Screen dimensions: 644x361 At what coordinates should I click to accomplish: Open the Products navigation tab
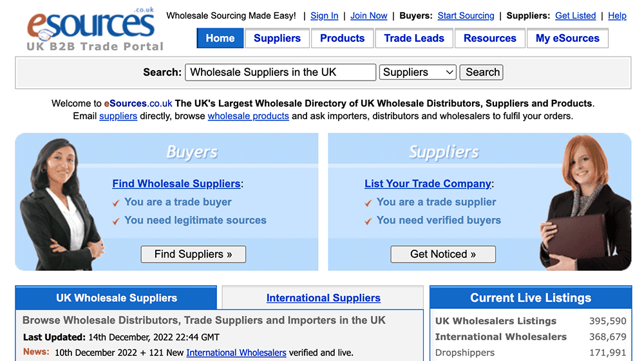(342, 39)
